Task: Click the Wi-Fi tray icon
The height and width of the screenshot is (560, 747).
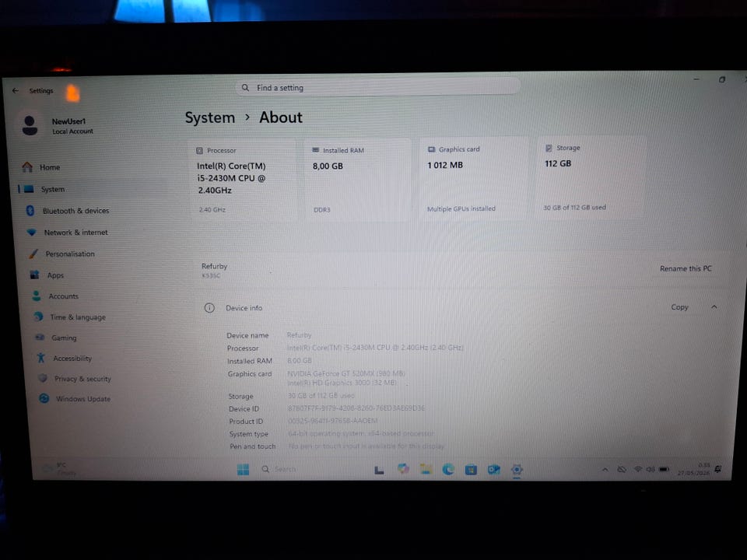Action: tap(638, 469)
